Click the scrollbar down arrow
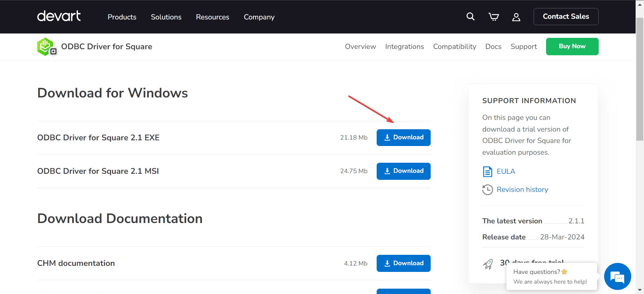 coord(640,290)
